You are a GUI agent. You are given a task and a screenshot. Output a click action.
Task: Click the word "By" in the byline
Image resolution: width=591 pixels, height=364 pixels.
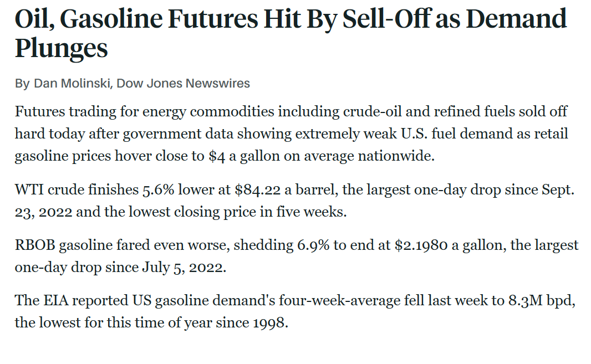[x=22, y=84]
